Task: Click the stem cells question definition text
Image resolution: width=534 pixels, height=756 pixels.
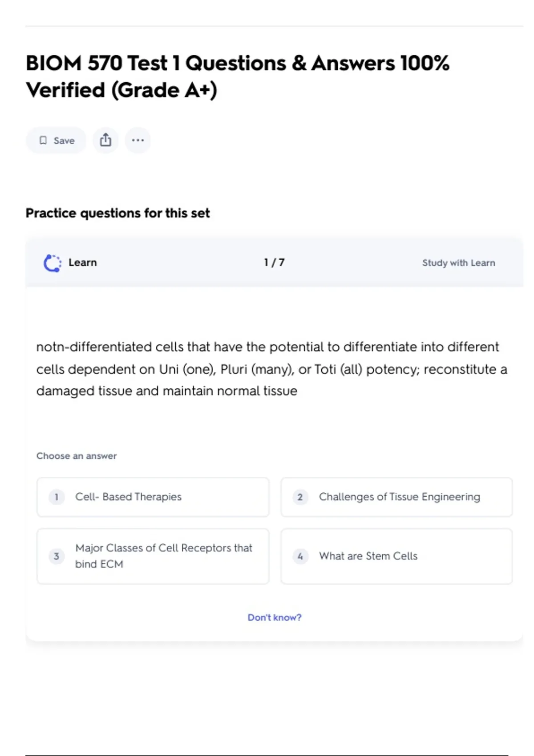Action: pos(271,369)
